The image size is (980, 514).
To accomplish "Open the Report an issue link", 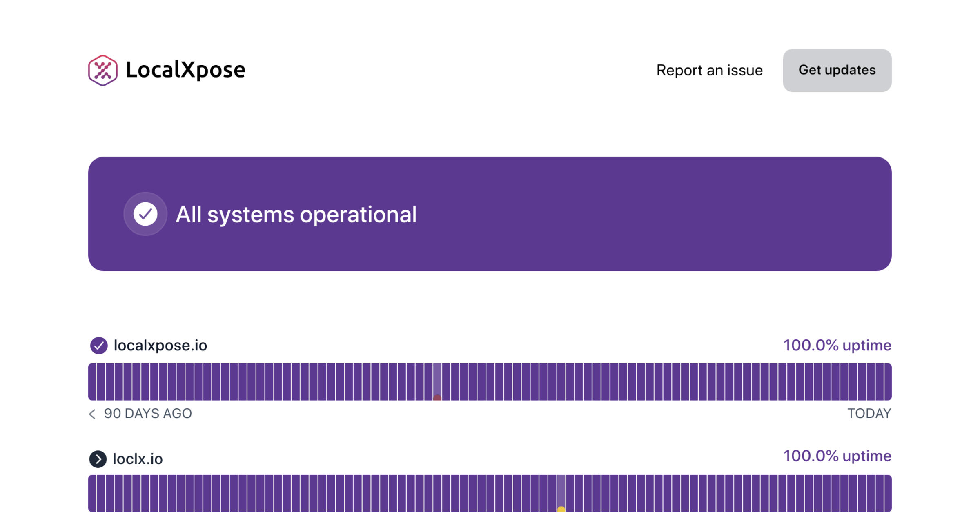I will tap(709, 71).
